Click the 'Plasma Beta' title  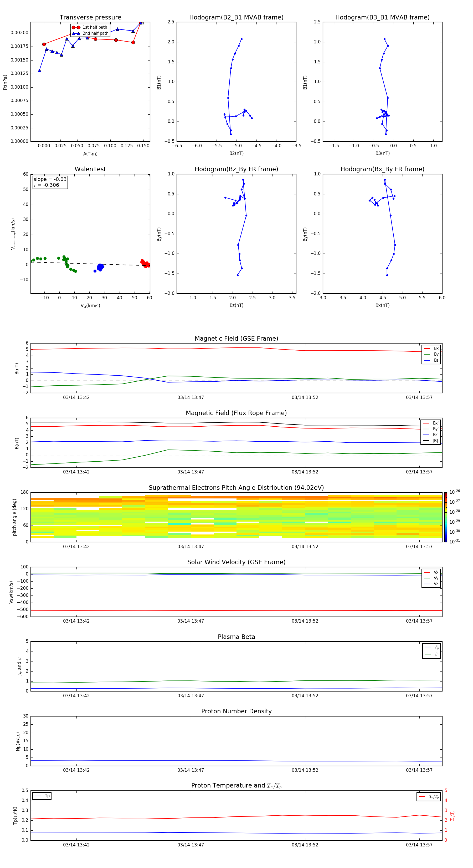(x=236, y=637)
